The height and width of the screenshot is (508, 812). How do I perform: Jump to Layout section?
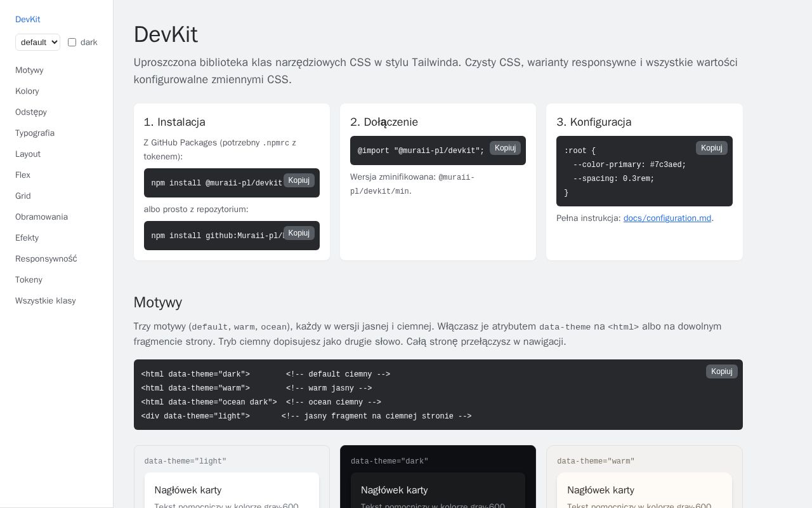[28, 154]
